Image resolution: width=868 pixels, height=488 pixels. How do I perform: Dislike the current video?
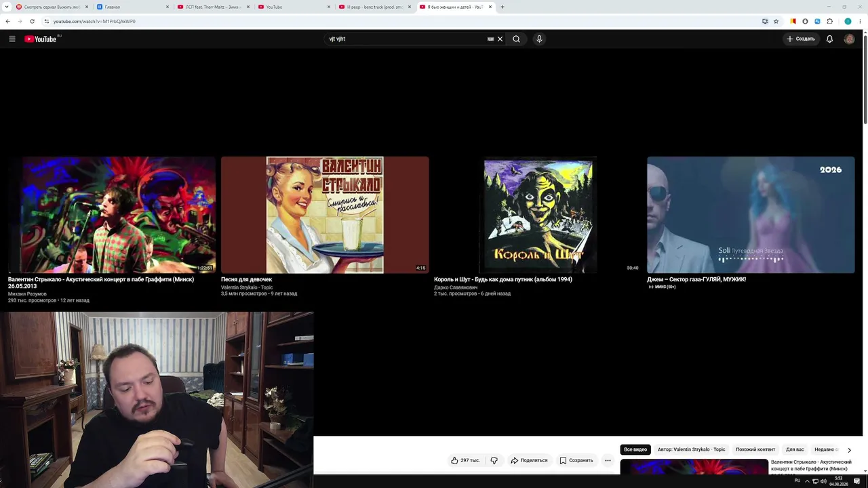tap(494, 460)
